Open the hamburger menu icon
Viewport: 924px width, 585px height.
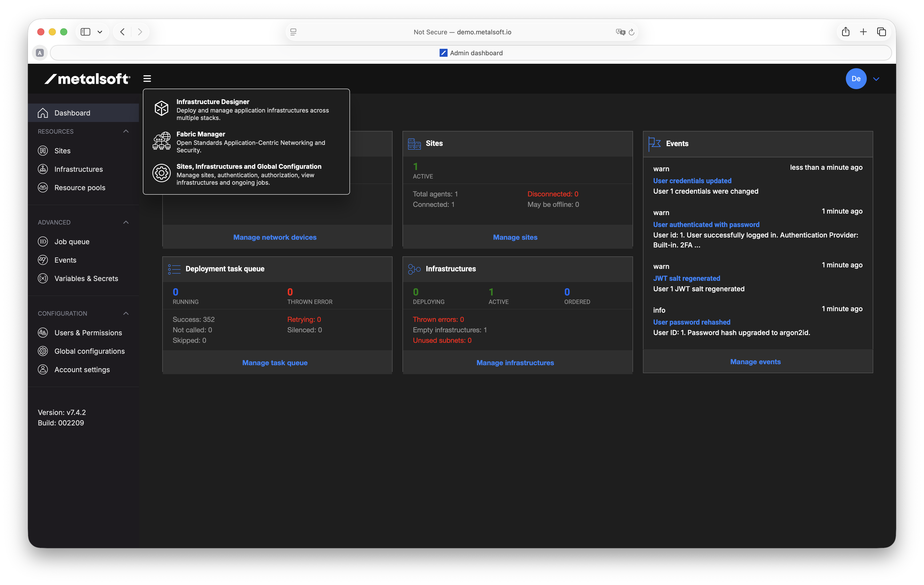[147, 79]
